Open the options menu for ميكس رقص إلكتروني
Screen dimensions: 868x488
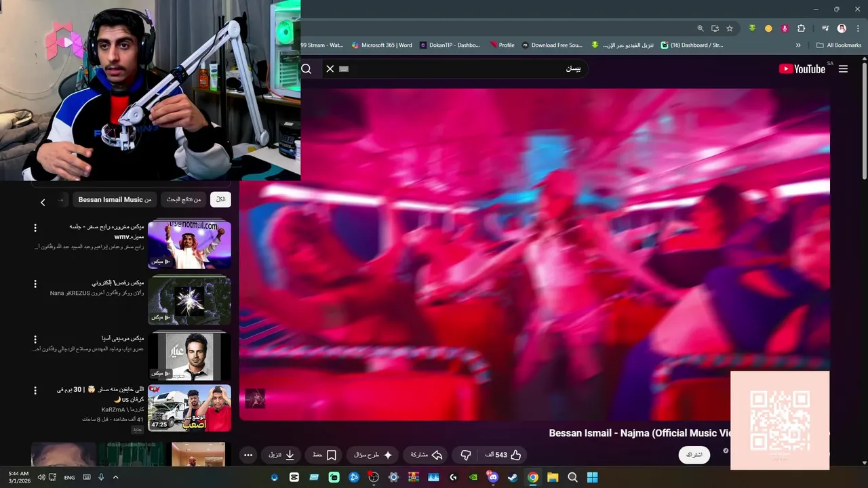tap(35, 283)
